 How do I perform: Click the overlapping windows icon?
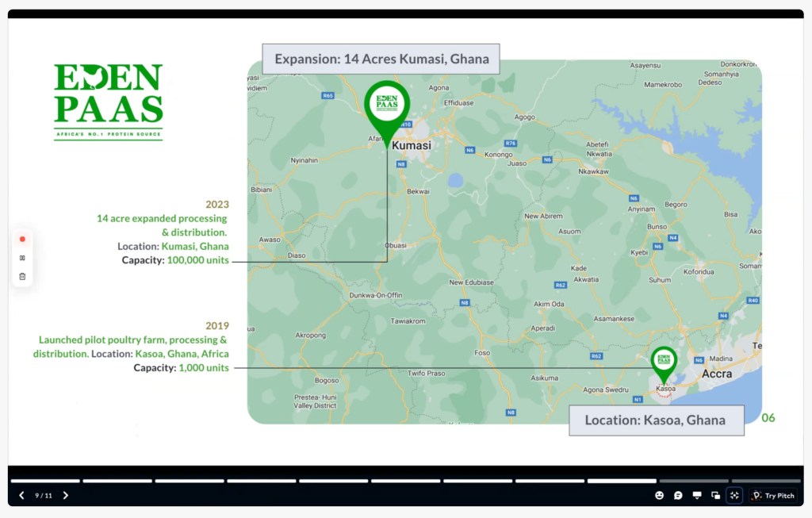716,496
